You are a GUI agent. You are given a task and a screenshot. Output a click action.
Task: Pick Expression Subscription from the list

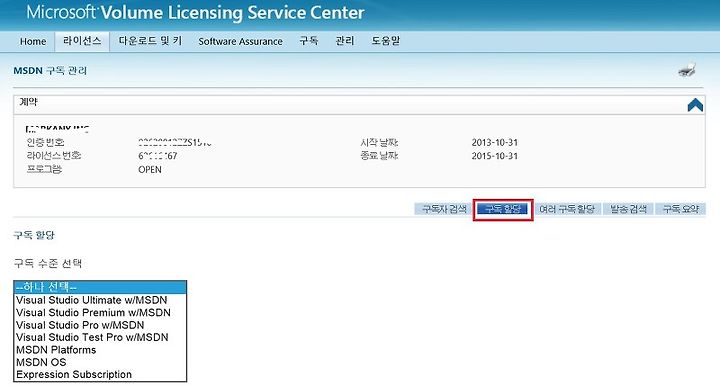100,375
